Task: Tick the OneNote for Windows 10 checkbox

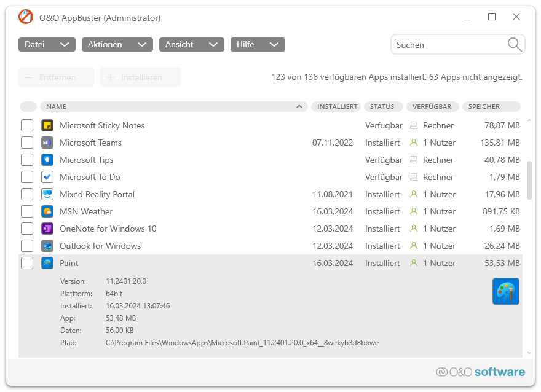Action: [x=27, y=229]
